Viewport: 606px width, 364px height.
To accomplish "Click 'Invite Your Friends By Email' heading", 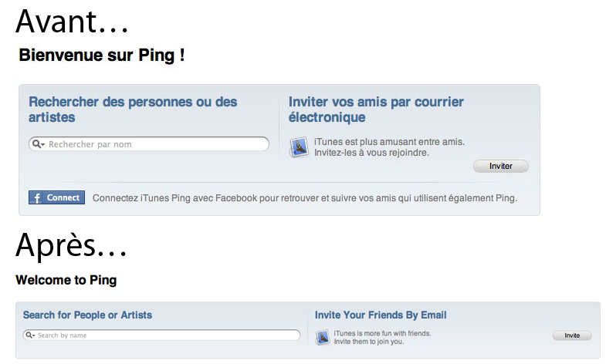I will pyautogui.click(x=381, y=315).
